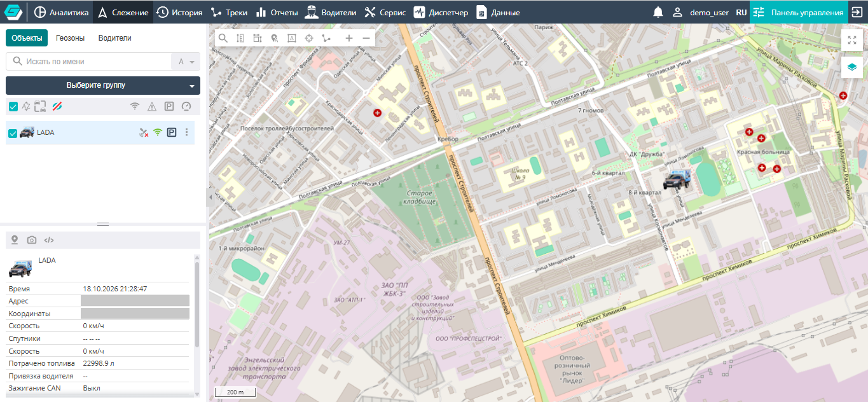Filter objects by parking status icon

coord(169,106)
